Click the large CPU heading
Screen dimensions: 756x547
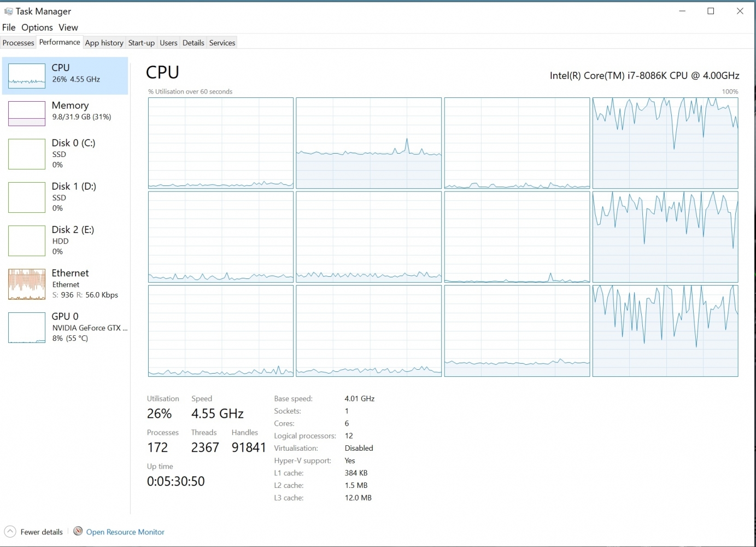pyautogui.click(x=162, y=72)
